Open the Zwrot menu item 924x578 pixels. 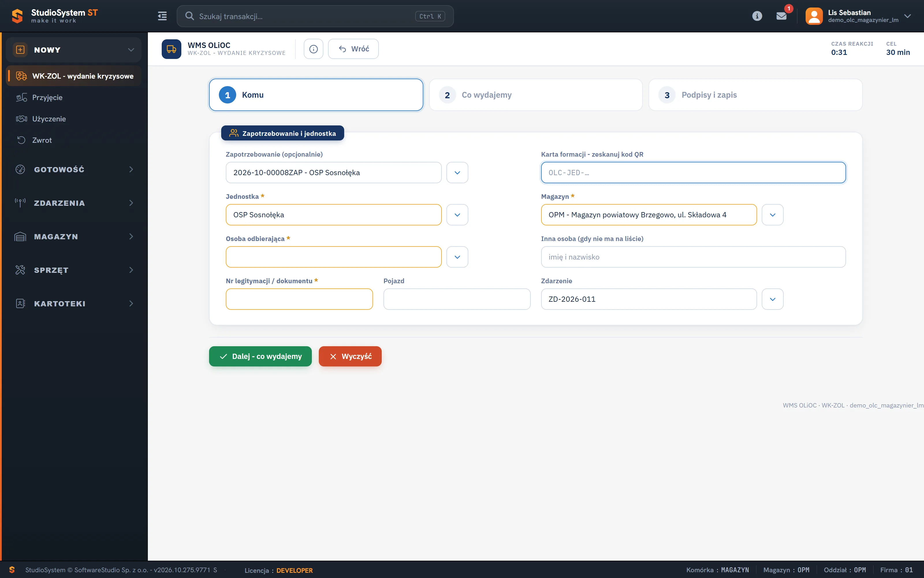pos(74,140)
